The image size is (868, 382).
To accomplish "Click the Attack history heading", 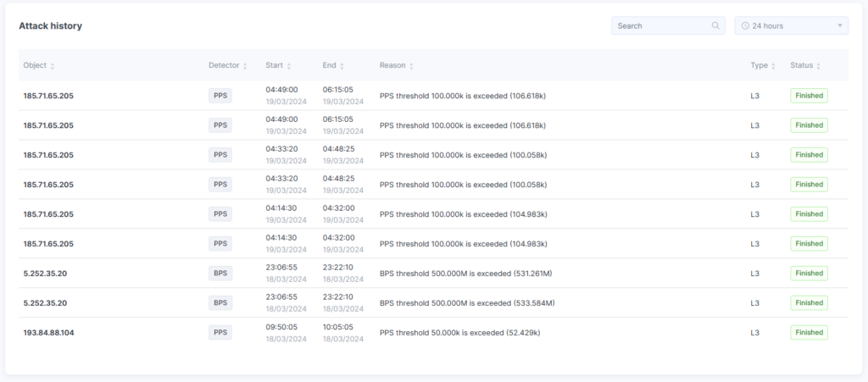I will (x=50, y=26).
